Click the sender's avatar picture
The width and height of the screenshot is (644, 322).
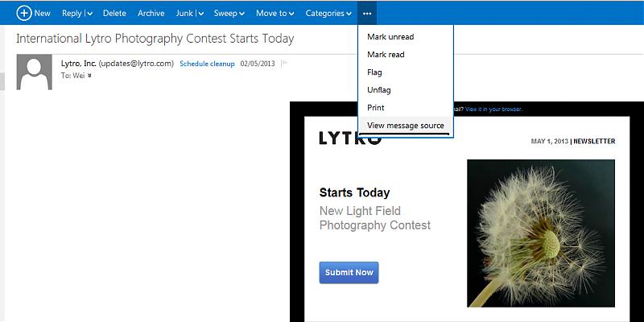(x=35, y=72)
